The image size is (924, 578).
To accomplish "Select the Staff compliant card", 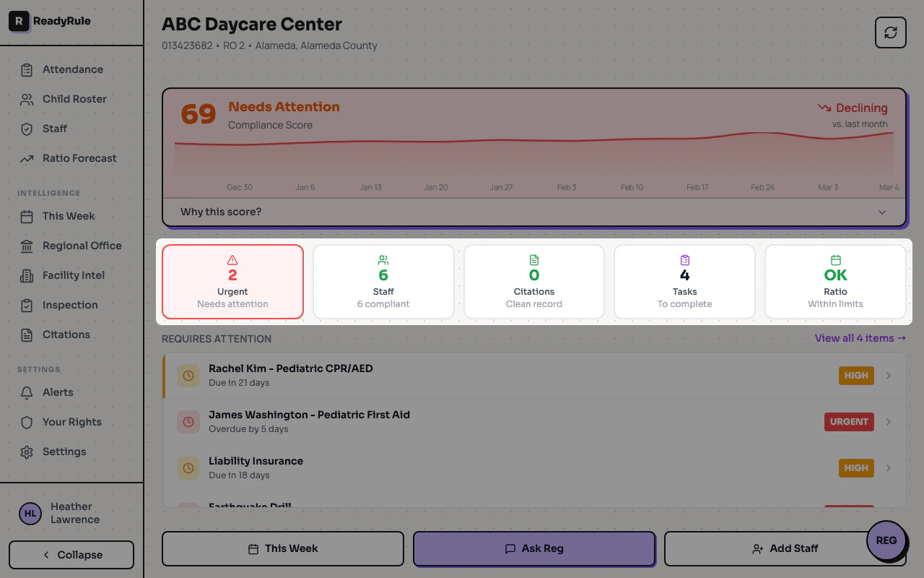I will [x=383, y=282].
